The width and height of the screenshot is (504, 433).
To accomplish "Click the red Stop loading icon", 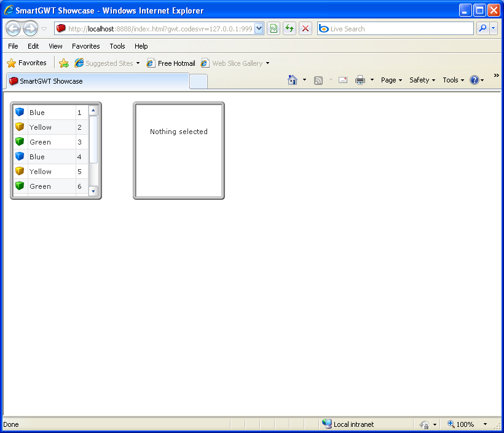I will (x=305, y=29).
